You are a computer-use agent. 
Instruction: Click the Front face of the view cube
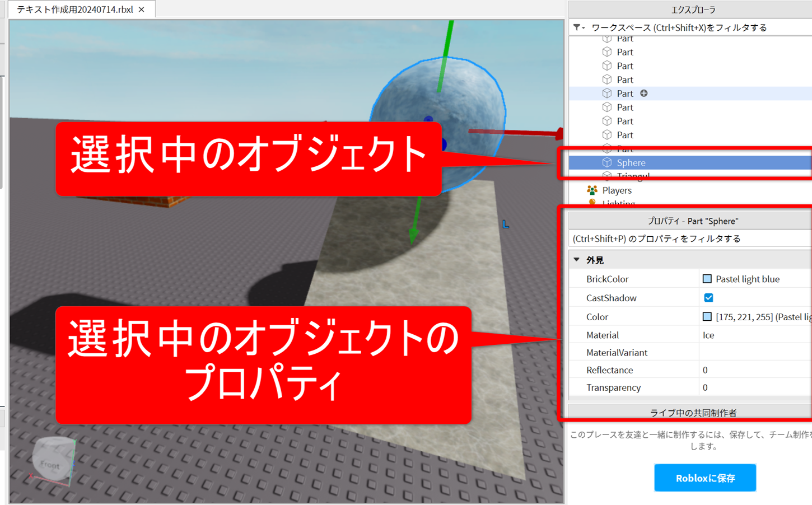50,464
